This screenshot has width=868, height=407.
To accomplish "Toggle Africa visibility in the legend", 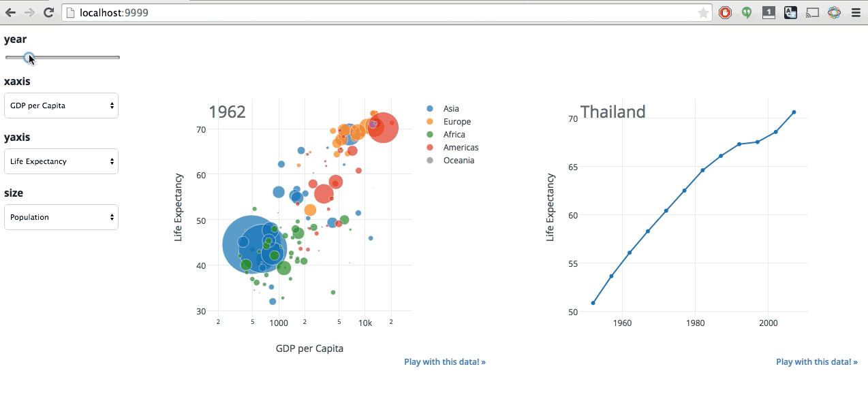I will pos(454,134).
